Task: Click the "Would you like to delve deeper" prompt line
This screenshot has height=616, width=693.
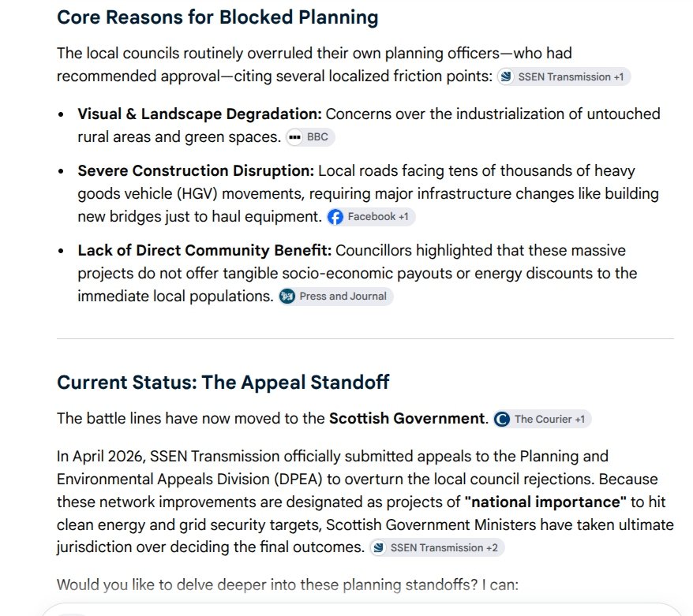Action: [287, 584]
